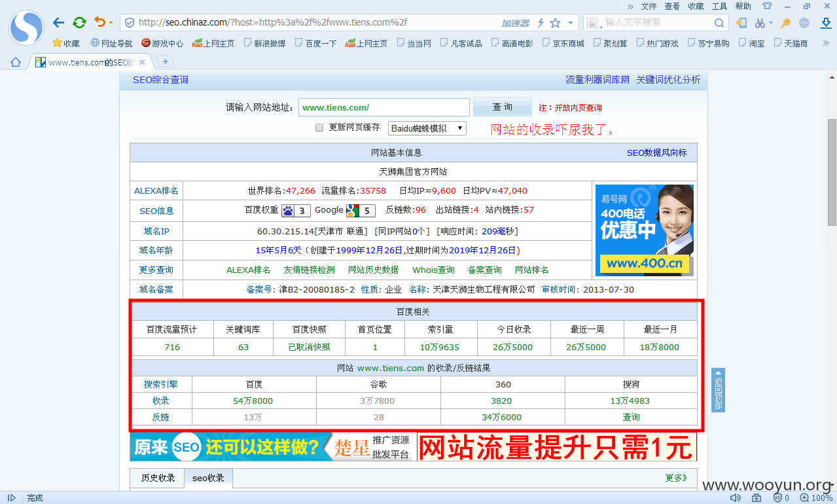Click the shield security icon in address bar
Viewport: 837px width, 504px height.
pos(130,22)
